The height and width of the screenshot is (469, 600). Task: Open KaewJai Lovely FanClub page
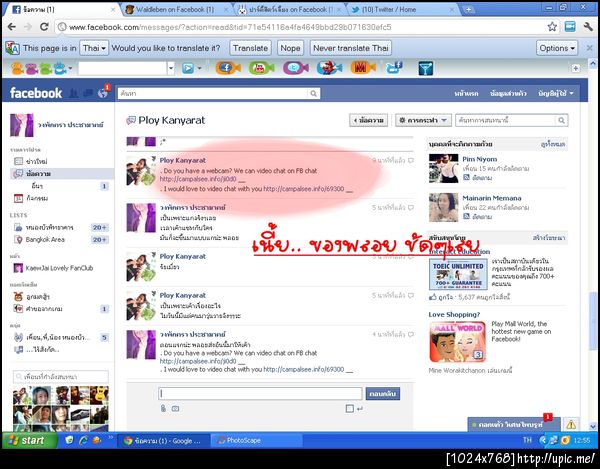59,268
